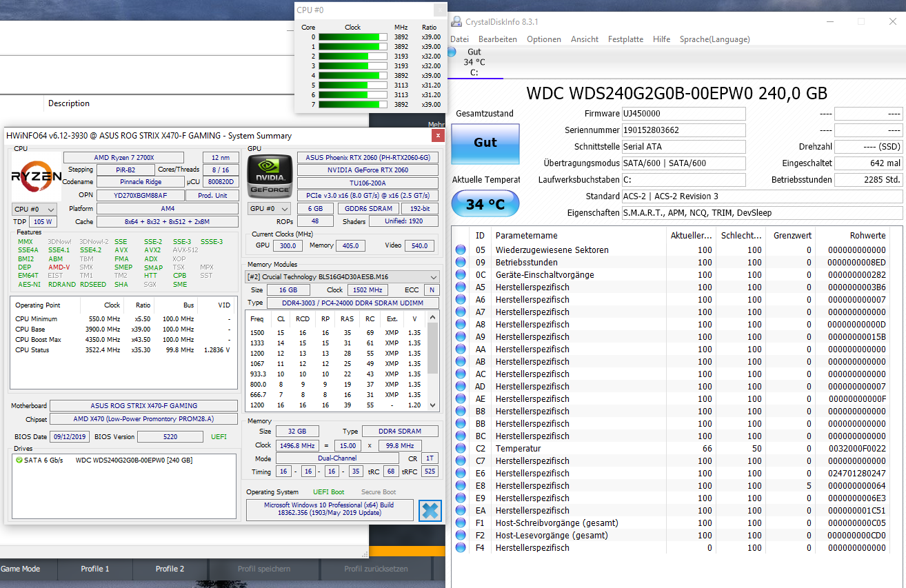906x588 pixels.
Task: Open the Festplatte menu in CrystalDiskInfo
Action: (625, 39)
